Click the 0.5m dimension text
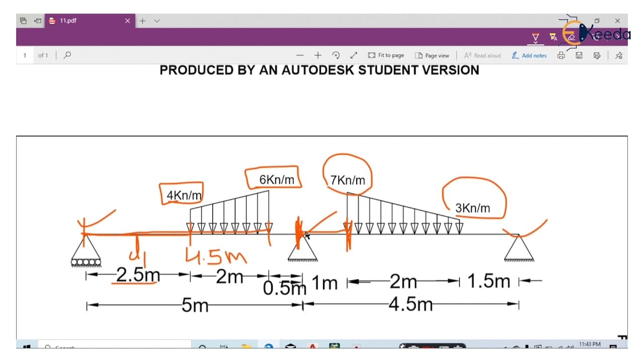 pyautogui.click(x=285, y=288)
